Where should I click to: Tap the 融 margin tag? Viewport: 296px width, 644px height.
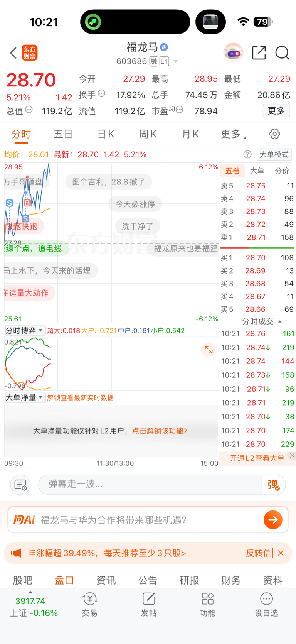154,61
